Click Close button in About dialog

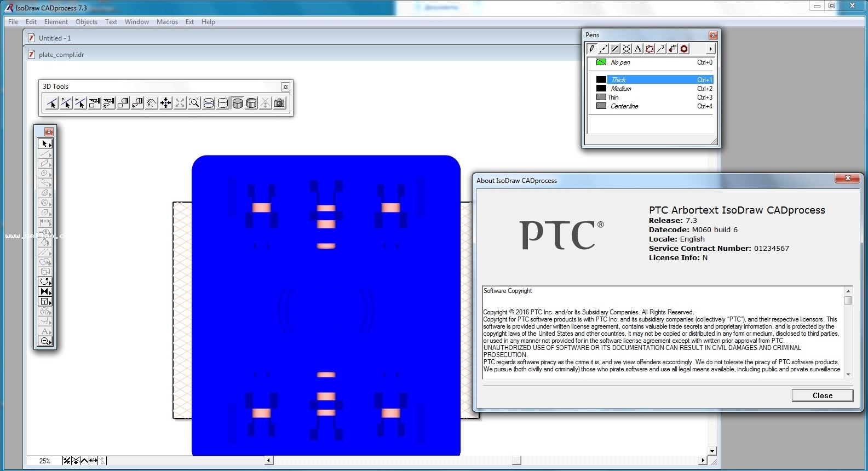[822, 395]
